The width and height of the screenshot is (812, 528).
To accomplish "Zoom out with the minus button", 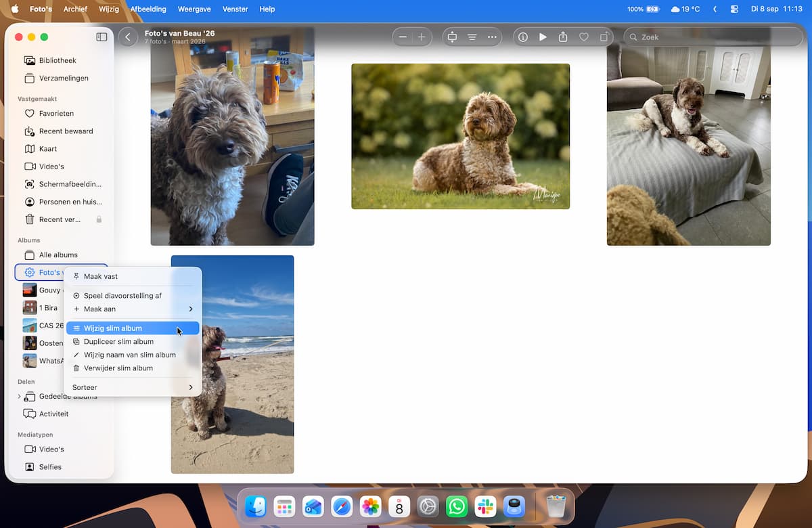I will [403, 37].
